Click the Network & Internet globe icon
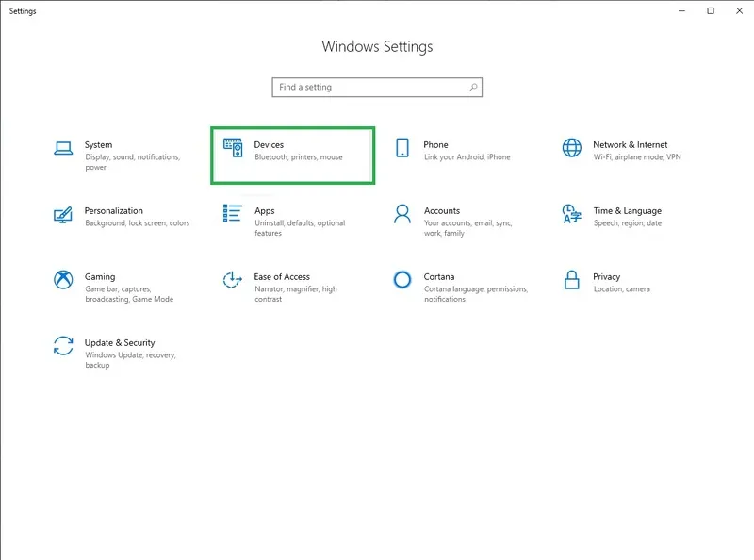The height and width of the screenshot is (560, 754). pyautogui.click(x=572, y=148)
